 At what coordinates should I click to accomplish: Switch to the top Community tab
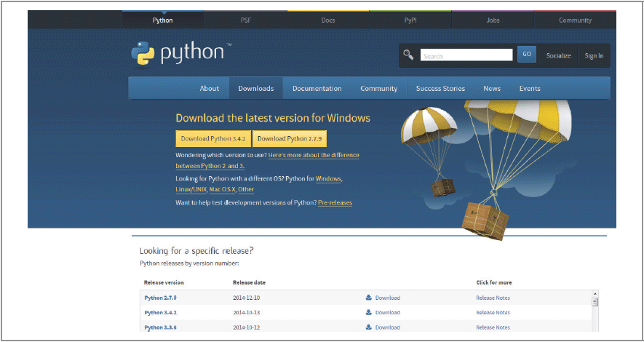click(x=575, y=20)
